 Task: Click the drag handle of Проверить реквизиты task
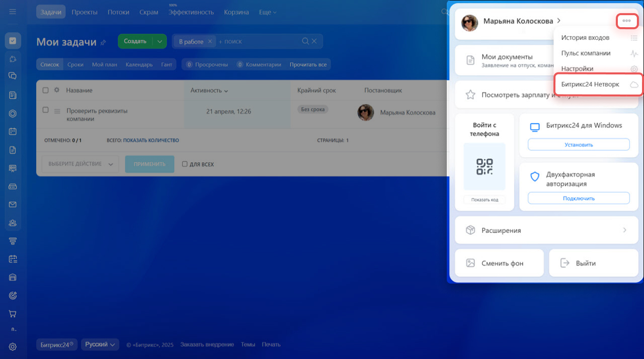coord(57,111)
